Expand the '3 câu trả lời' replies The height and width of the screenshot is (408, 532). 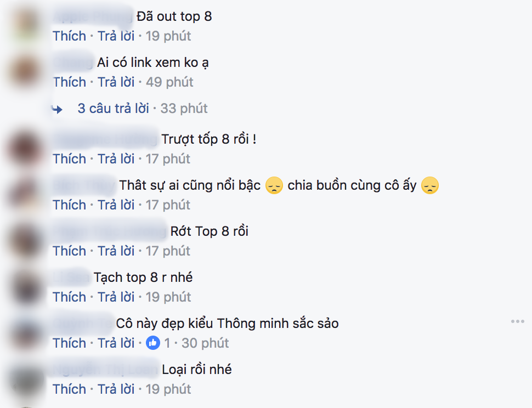point(114,108)
